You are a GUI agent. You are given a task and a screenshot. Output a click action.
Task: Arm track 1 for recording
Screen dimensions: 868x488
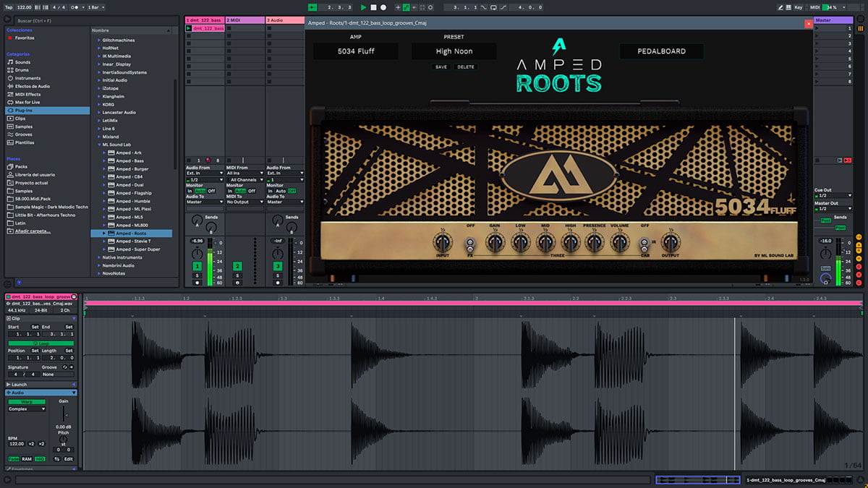coord(197,282)
